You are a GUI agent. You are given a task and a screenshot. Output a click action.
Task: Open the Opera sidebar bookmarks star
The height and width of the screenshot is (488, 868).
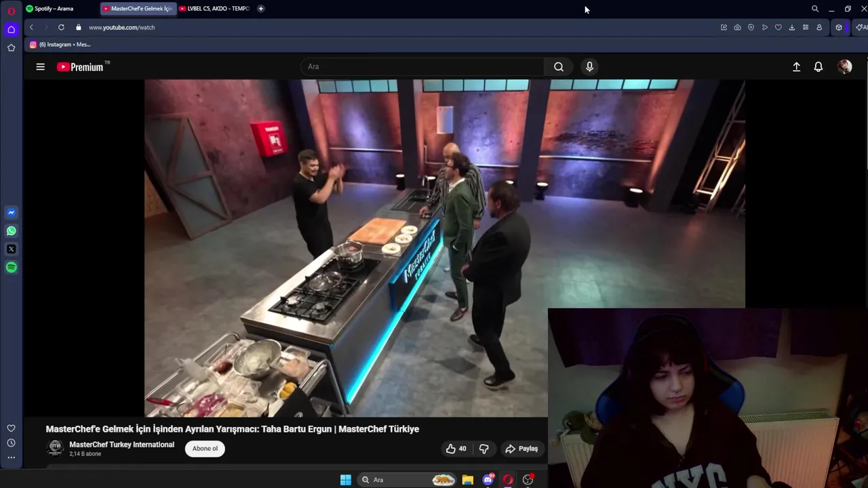(11, 47)
